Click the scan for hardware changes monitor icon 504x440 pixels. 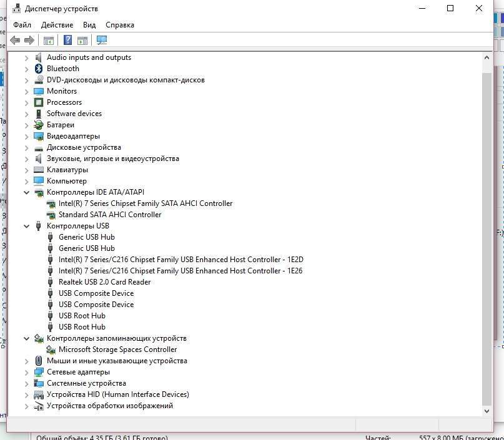tap(102, 41)
